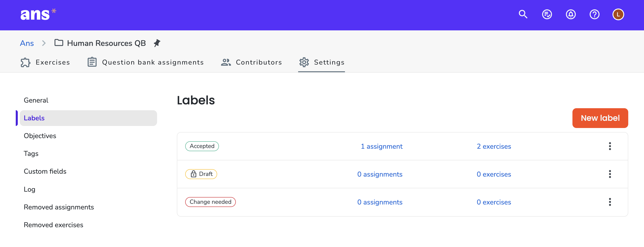Select Custom fields in settings sidebar
Viewport: 644px width, 247px height.
[45, 171]
